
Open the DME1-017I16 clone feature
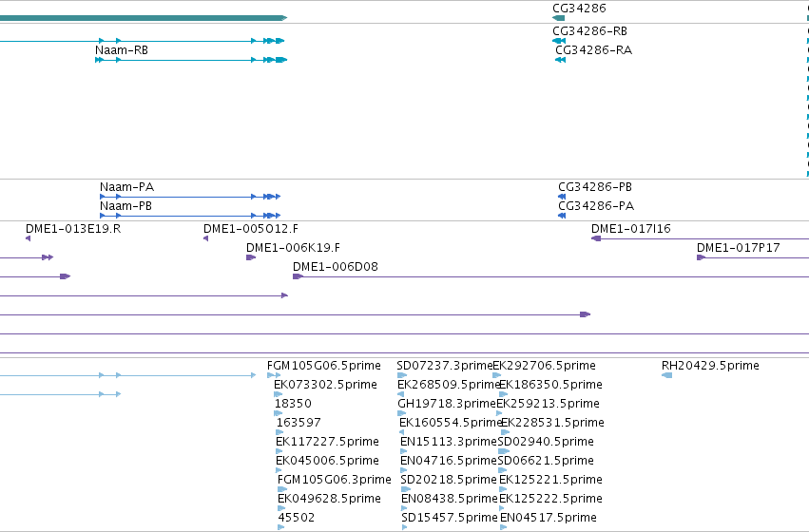pos(700,238)
